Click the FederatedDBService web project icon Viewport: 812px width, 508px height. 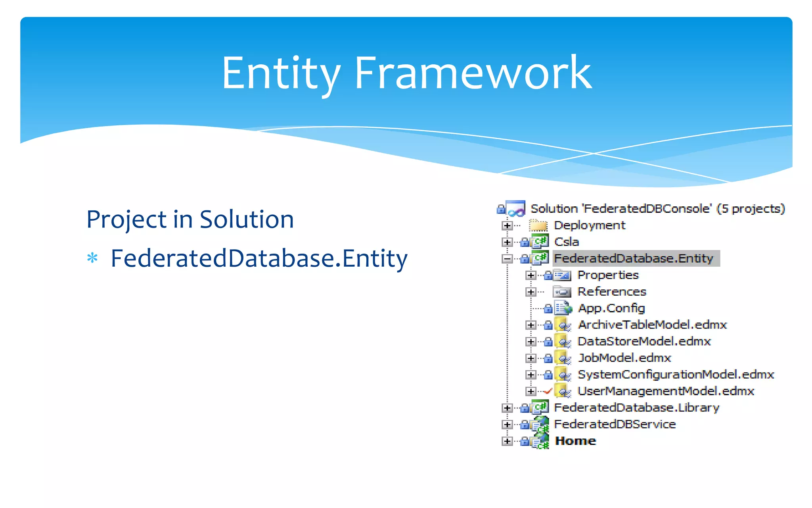540,424
